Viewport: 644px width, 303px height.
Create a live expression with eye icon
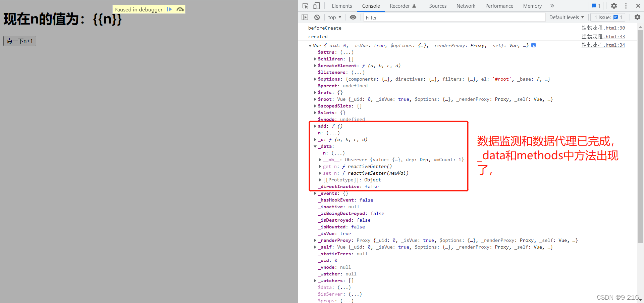coord(353,17)
